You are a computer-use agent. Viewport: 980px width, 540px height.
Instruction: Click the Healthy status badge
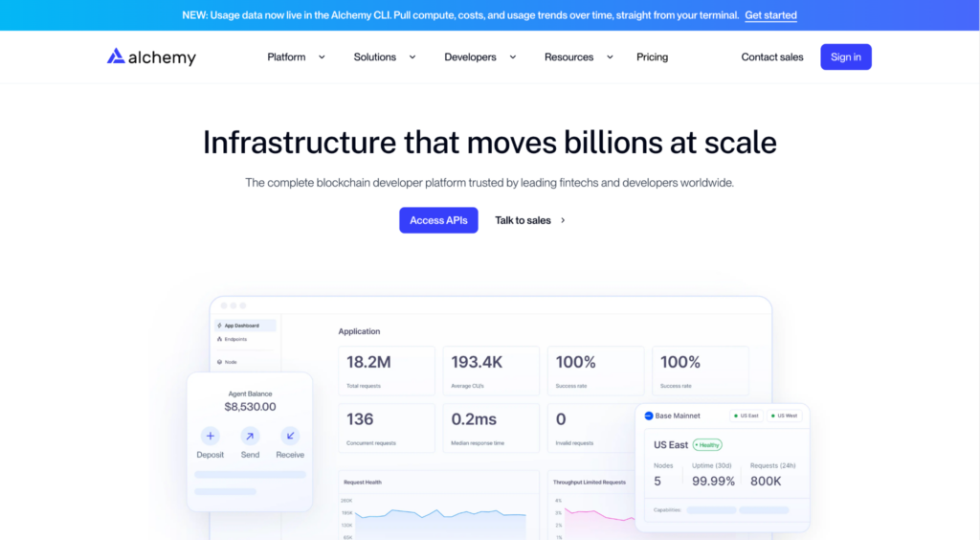coord(707,445)
